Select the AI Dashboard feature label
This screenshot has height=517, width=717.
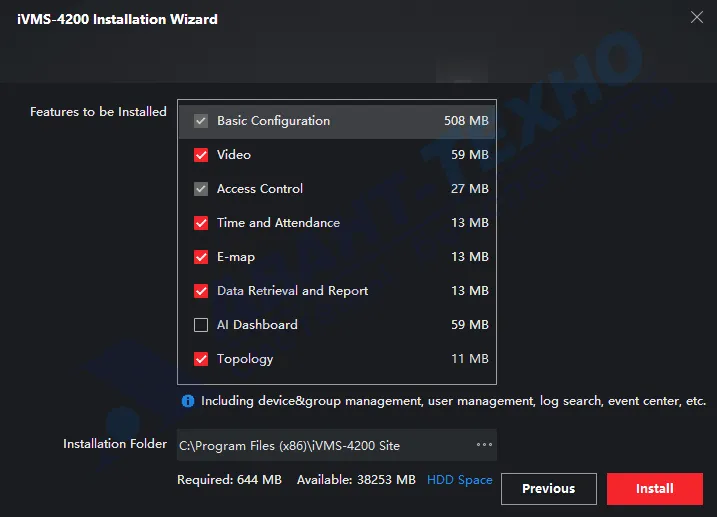click(257, 325)
